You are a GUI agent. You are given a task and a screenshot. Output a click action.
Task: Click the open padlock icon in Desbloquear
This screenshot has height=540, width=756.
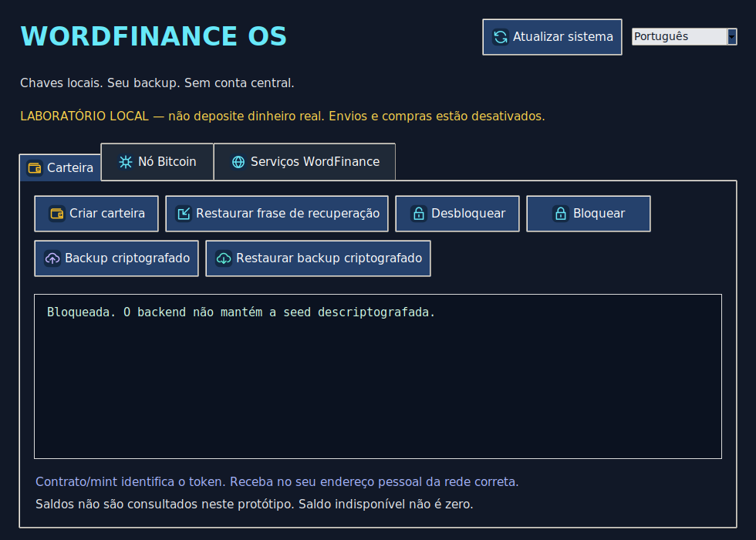(418, 214)
